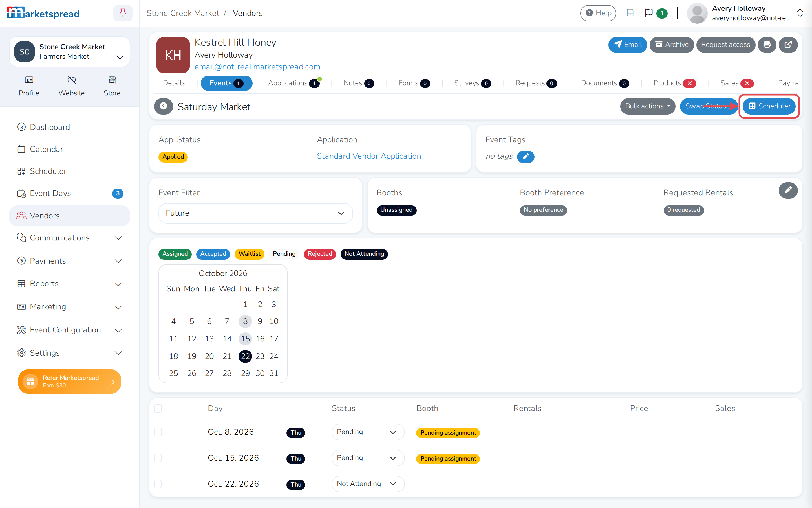Screen dimensions: 812x508
Task: Switch to the Details tab
Action: pos(174,83)
